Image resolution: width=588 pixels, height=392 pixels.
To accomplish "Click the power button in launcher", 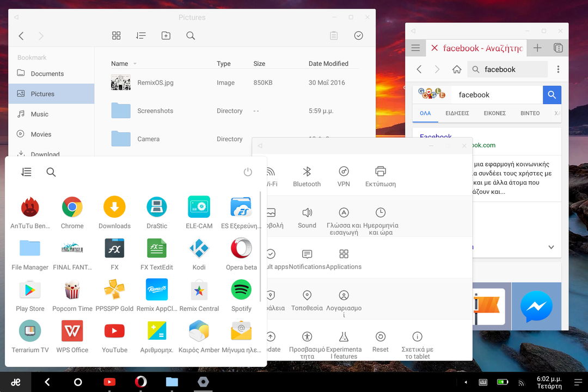I will point(248,172).
